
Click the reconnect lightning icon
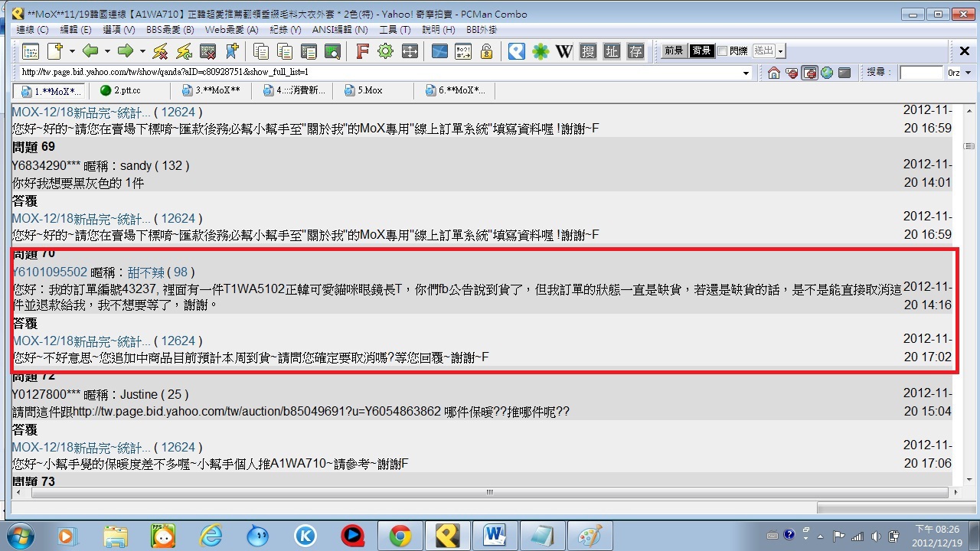[x=184, y=51]
